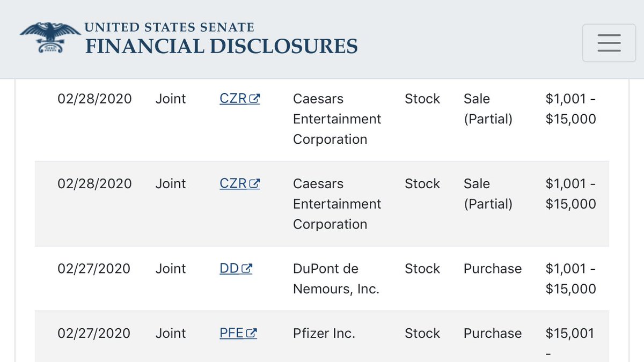Click the Joint owner cell in DuPont row
The height and width of the screenshot is (362, 644).
pyautogui.click(x=171, y=268)
